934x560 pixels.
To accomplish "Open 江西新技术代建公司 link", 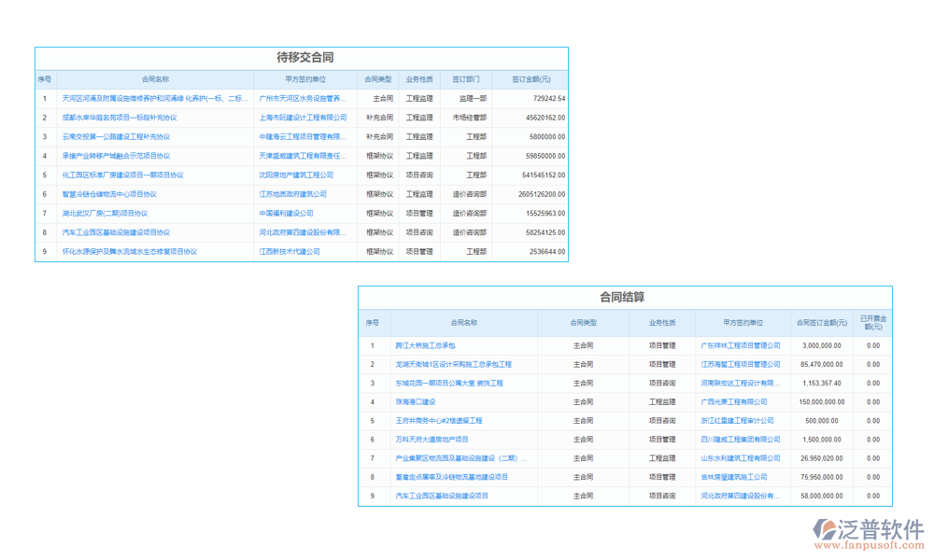I will click(290, 251).
